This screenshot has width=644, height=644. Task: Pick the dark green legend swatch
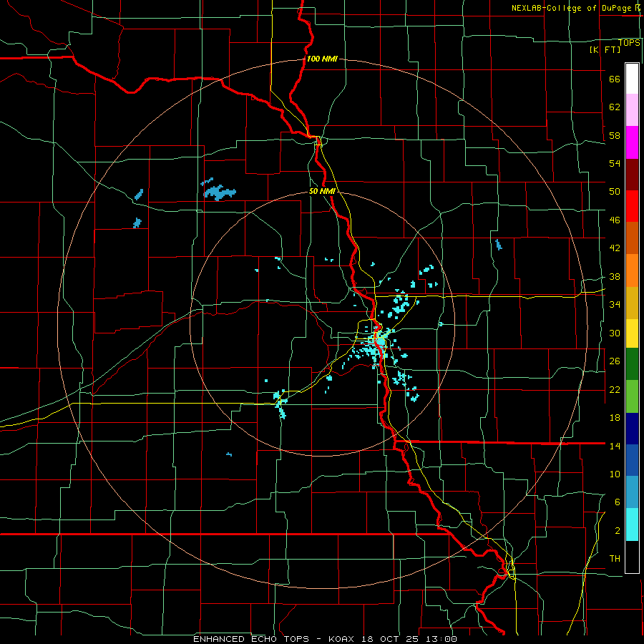632,364
